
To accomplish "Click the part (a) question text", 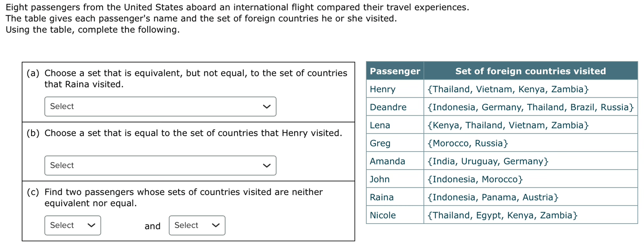I will [x=195, y=79].
